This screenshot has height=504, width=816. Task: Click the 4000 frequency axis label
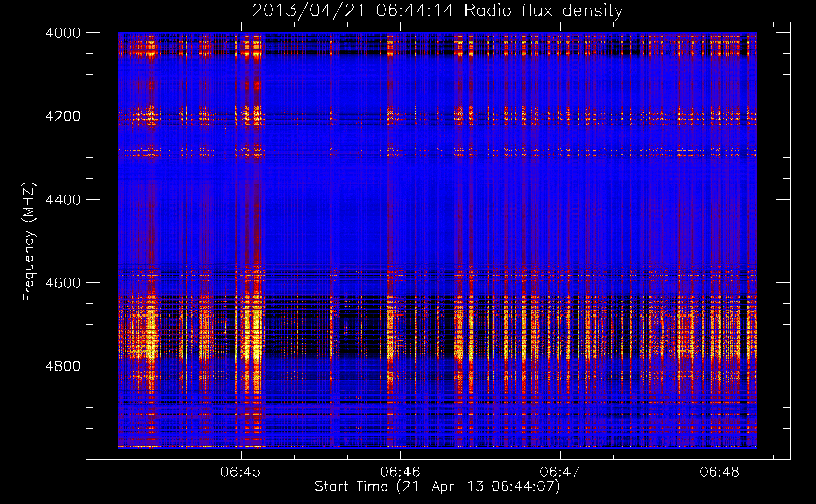63,33
